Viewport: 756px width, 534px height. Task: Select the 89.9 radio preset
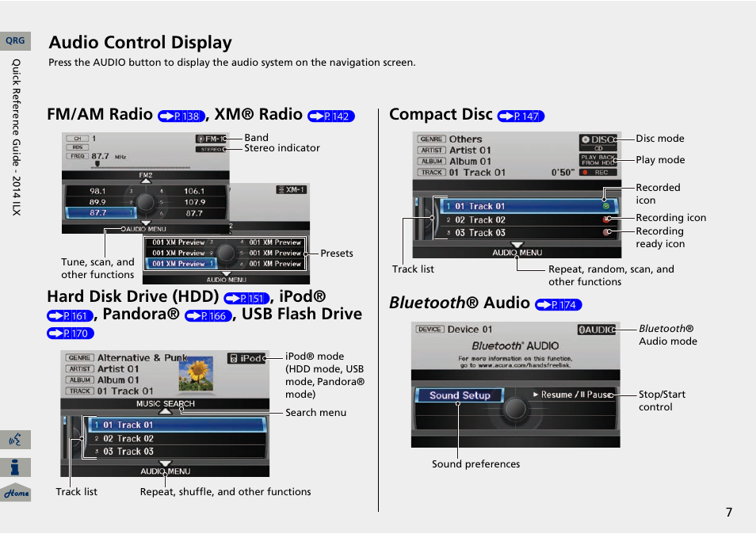pos(98,202)
